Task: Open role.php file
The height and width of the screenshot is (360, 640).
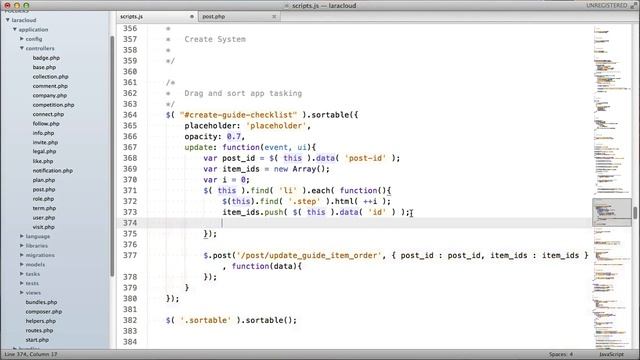Action: (43, 199)
